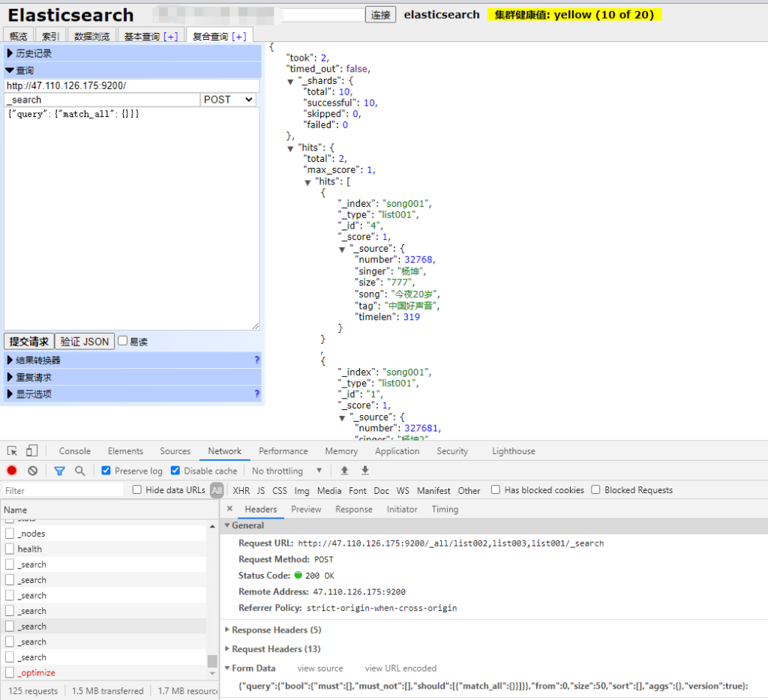Click the import HAR file arrow icon
Viewport: 768px width, 700px height.
346,470
